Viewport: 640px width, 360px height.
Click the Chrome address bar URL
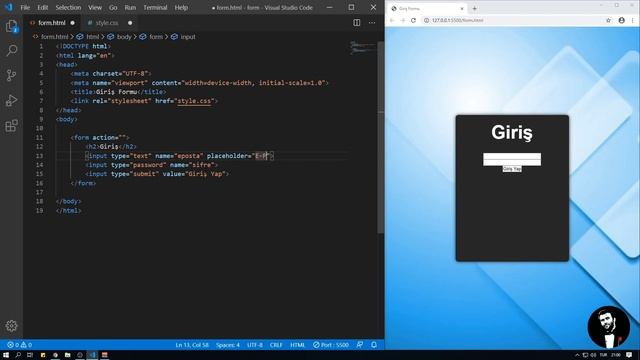pos(458,20)
